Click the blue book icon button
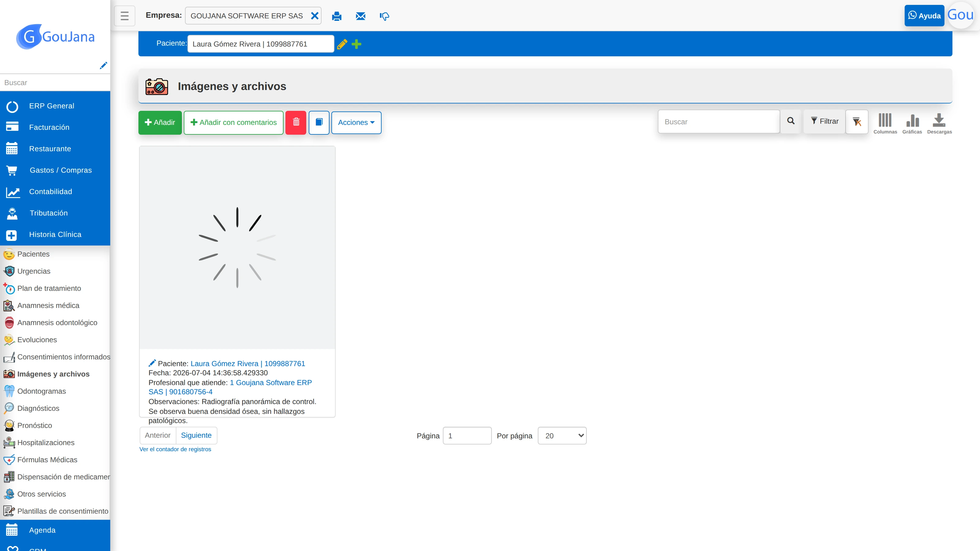Screen dimensions: 980x551 [x=319, y=122]
